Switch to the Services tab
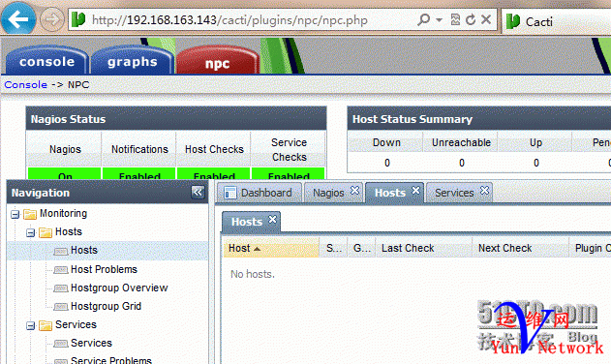The height and width of the screenshot is (364, 611). pos(454,193)
